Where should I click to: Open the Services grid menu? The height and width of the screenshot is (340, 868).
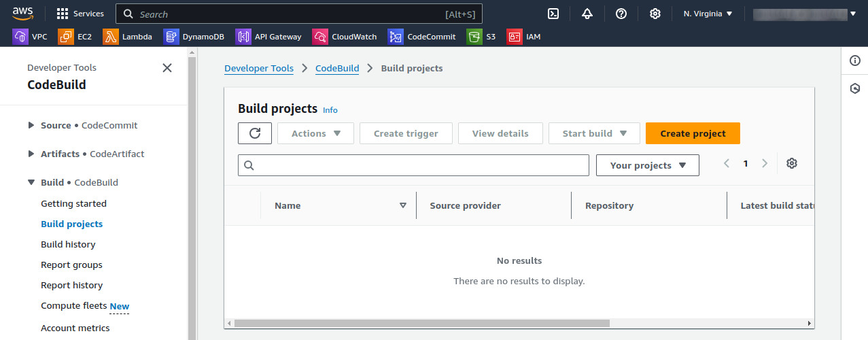pos(80,14)
